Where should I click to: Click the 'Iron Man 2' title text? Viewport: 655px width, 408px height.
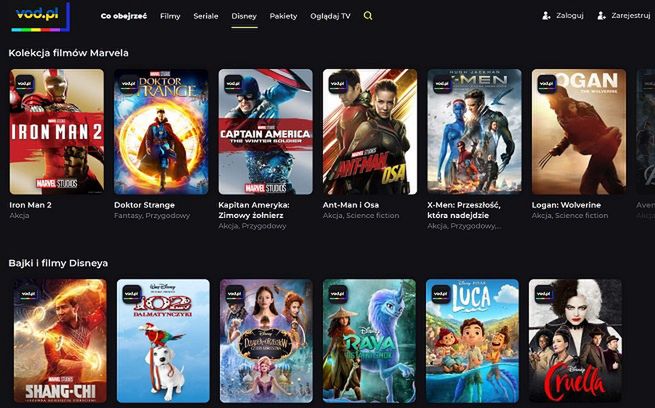pos(30,205)
